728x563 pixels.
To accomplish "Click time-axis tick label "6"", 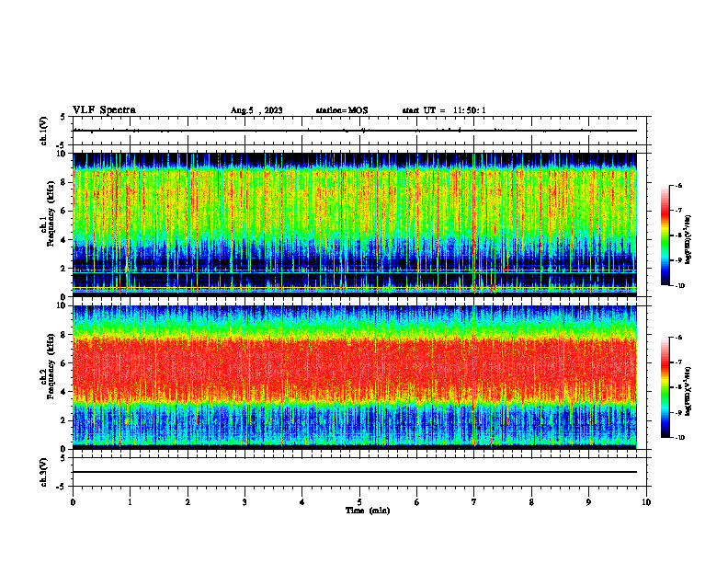I will click(x=416, y=502).
